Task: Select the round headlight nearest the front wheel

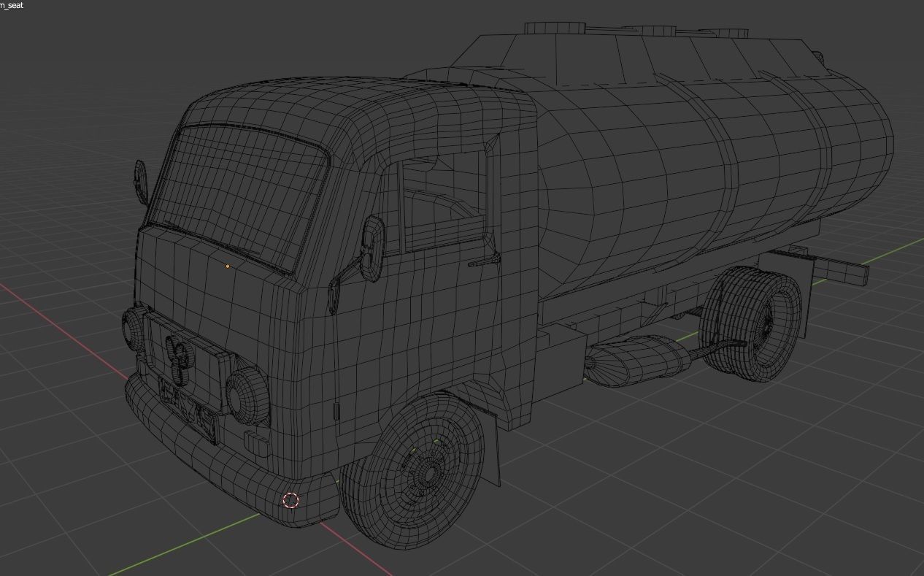Action: (x=247, y=395)
